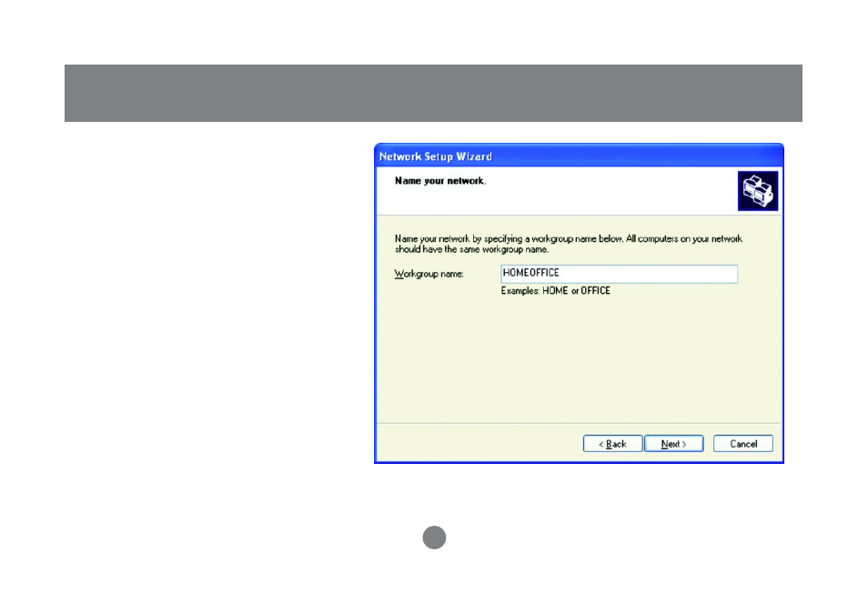Click the Workgroup name input field
This screenshot has width=868, height=603.
[x=619, y=274]
